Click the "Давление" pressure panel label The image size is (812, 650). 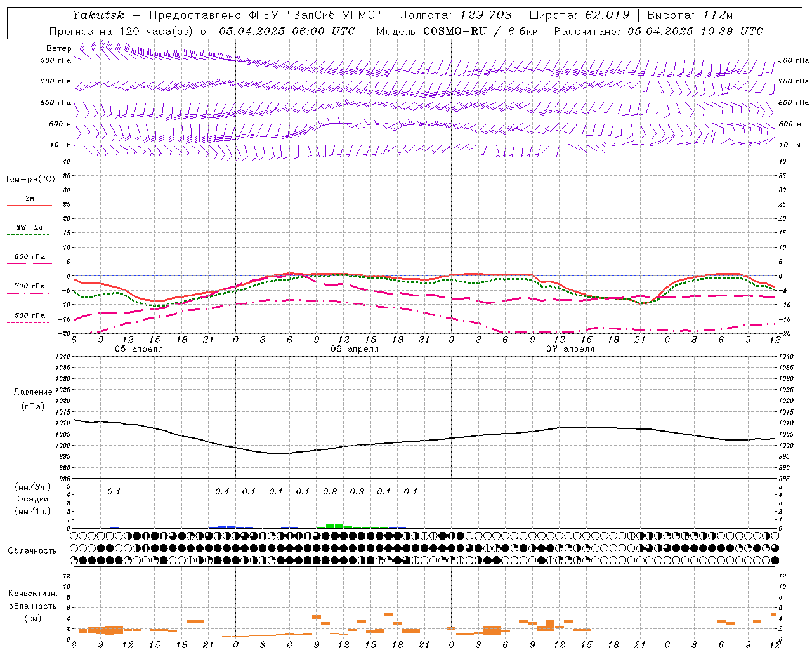33,392
